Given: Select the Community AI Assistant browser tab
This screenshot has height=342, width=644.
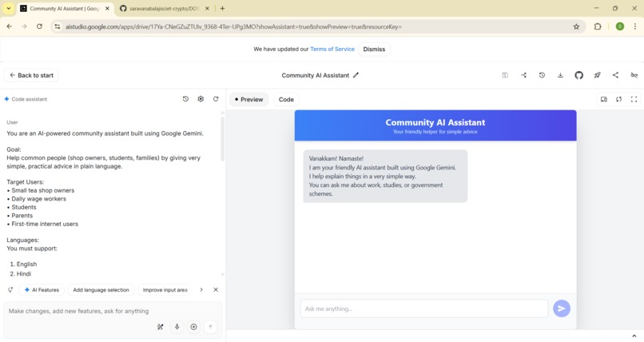Looking at the screenshot, I should point(65,8).
